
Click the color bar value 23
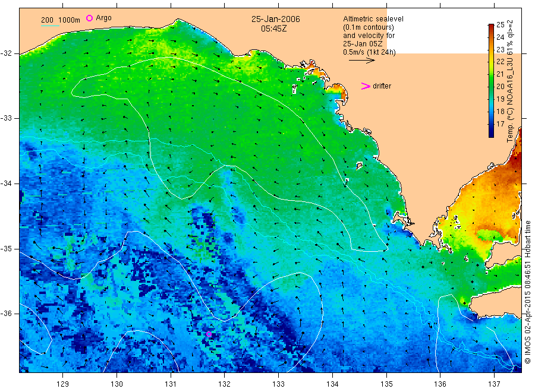click(x=500, y=49)
